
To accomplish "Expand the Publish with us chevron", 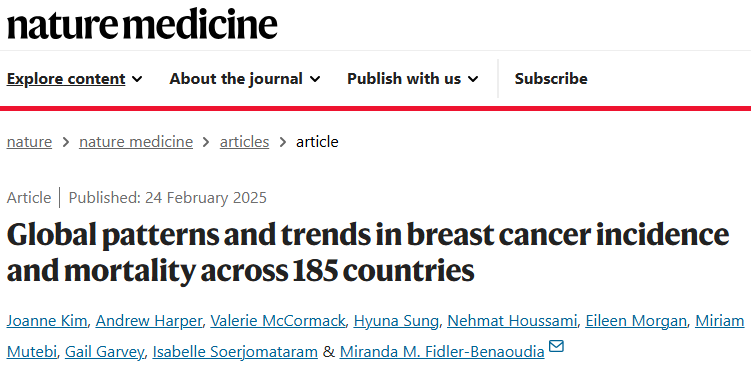I will click(x=473, y=79).
